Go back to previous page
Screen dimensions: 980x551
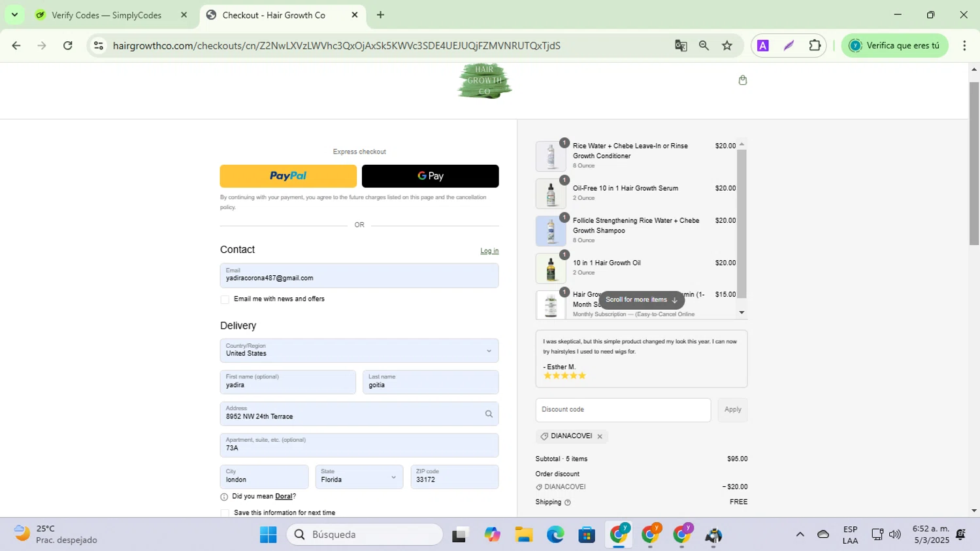coord(16,46)
